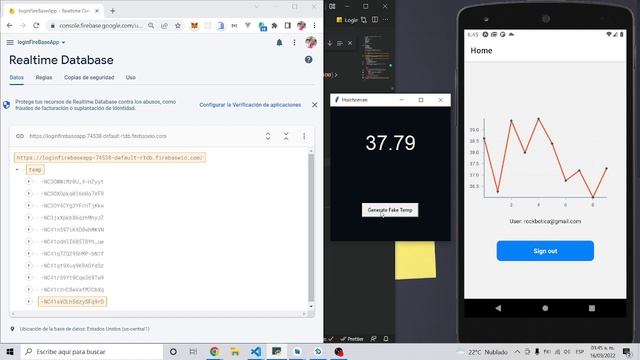Open VS Code editor more actions ellipsis
The width and height of the screenshot is (640, 360).
[x=386, y=20]
